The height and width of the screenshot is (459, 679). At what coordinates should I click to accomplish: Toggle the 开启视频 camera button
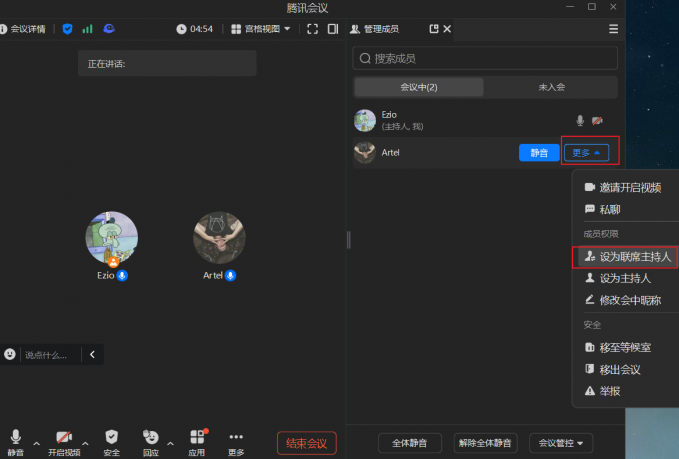coord(64,443)
